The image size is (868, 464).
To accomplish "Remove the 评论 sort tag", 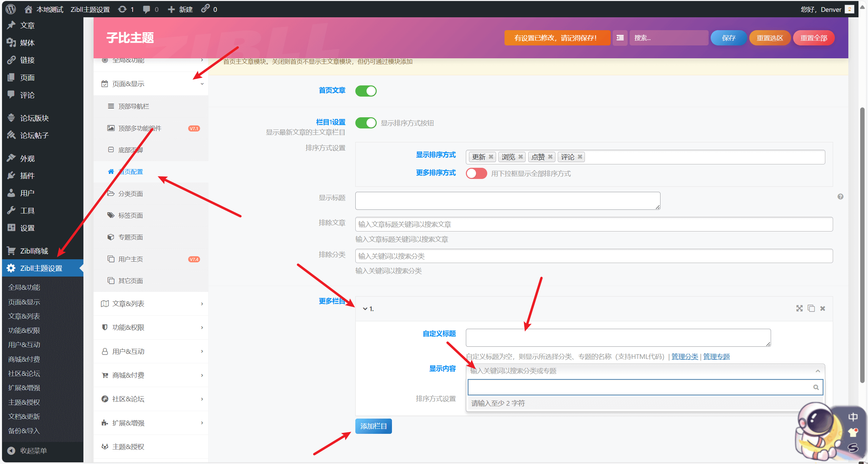I will tap(580, 157).
